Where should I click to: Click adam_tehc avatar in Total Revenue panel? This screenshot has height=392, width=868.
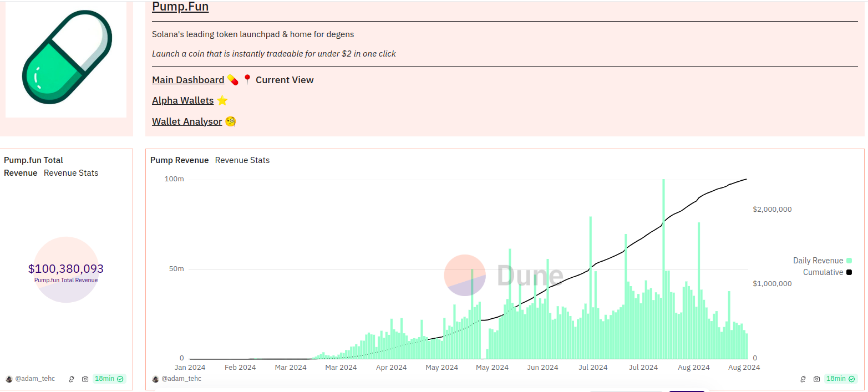[8, 379]
